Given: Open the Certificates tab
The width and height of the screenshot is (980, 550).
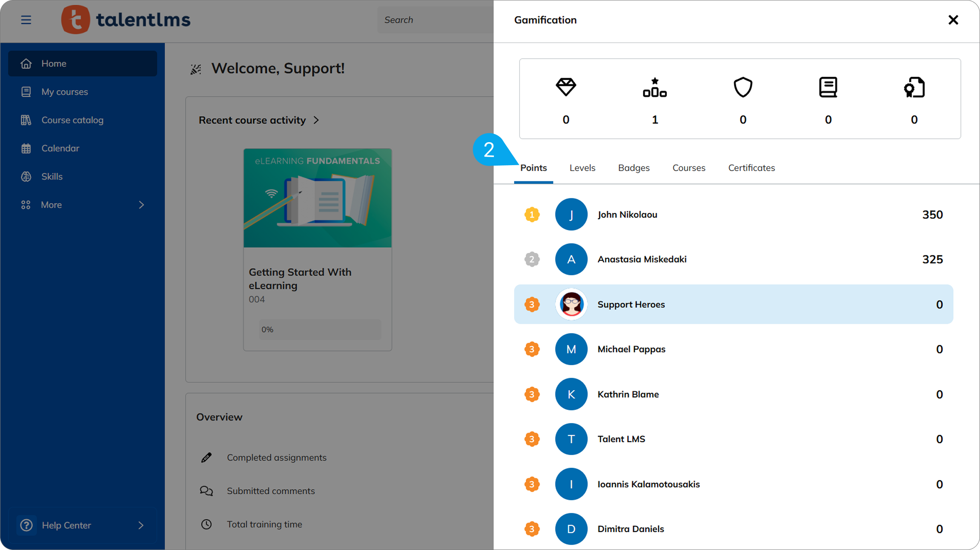Looking at the screenshot, I should (x=751, y=168).
